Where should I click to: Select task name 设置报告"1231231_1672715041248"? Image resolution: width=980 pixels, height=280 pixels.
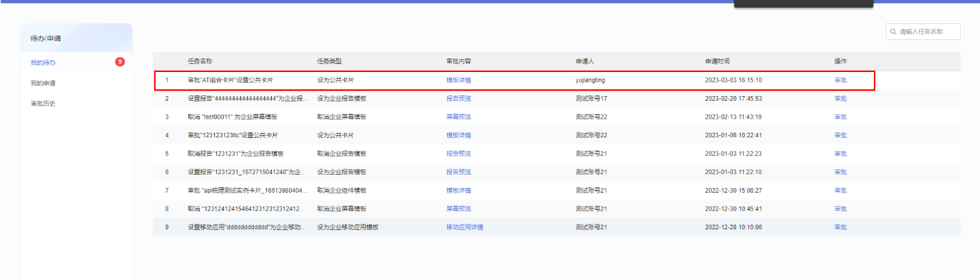(248, 172)
